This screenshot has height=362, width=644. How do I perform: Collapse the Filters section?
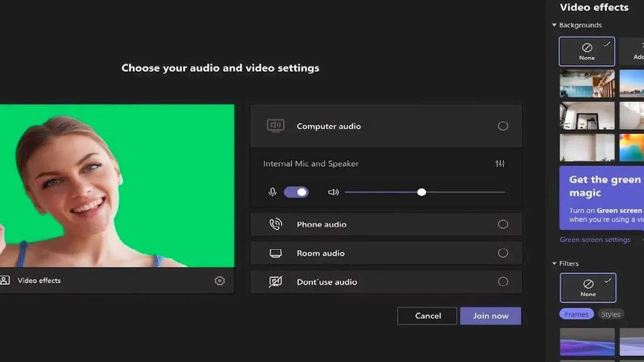point(554,263)
